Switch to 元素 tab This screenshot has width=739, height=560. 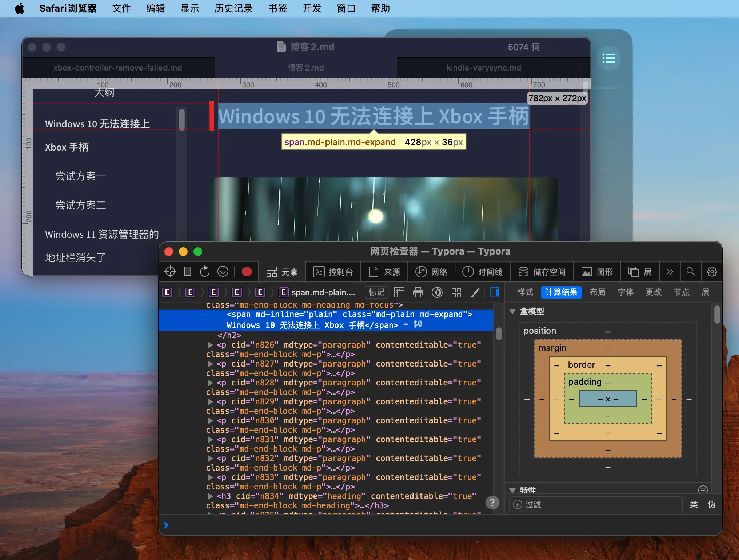click(282, 272)
